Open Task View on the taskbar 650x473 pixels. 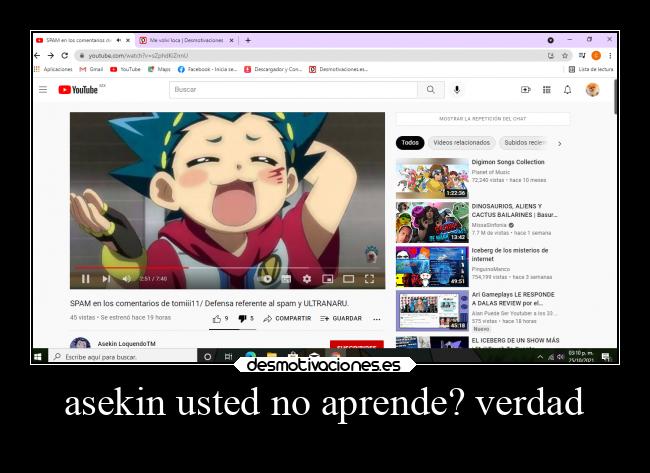[x=228, y=357]
